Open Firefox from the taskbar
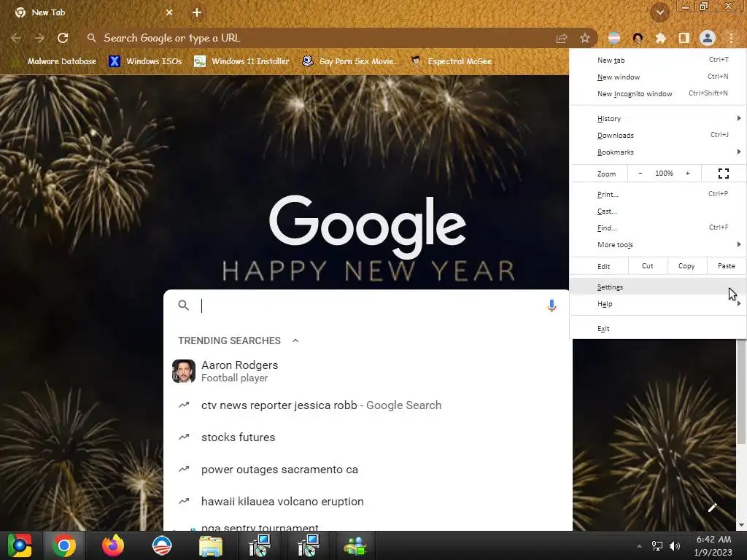Viewport: 747px width, 560px height. tap(113, 545)
